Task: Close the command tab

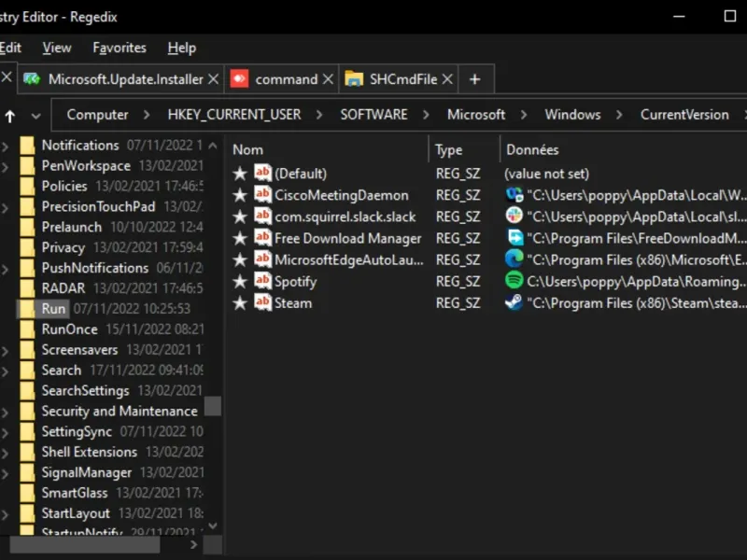Action: 328,79
